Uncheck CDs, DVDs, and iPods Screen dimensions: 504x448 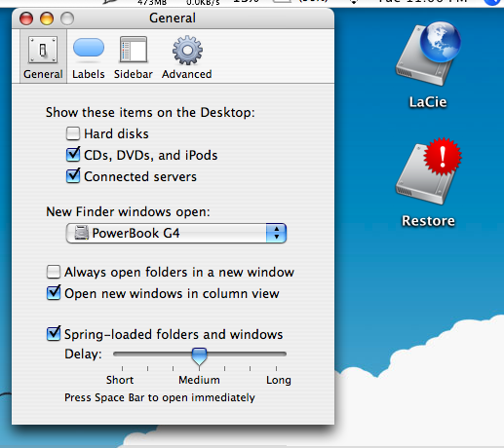pos(73,155)
